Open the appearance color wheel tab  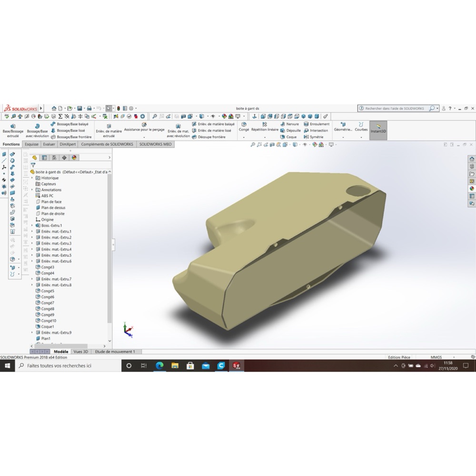(74, 158)
